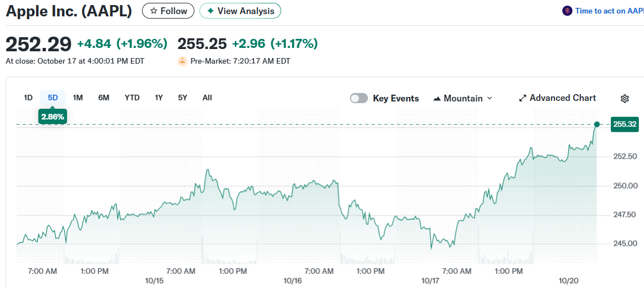Select the 1D time range

[28, 98]
